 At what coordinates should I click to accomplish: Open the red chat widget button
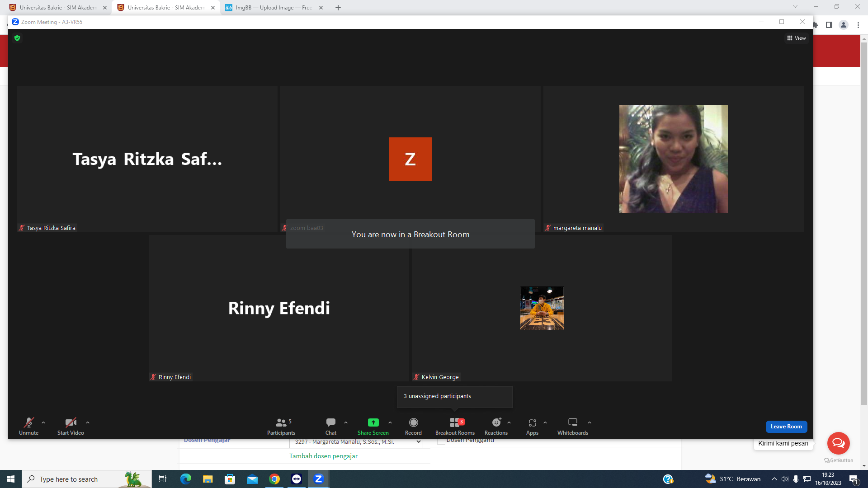(x=839, y=443)
